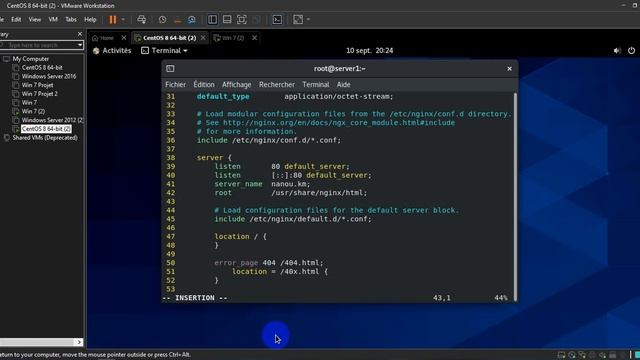Switch to the Win 7 (2) tab
The height and width of the screenshot is (360, 640).
[x=229, y=38]
